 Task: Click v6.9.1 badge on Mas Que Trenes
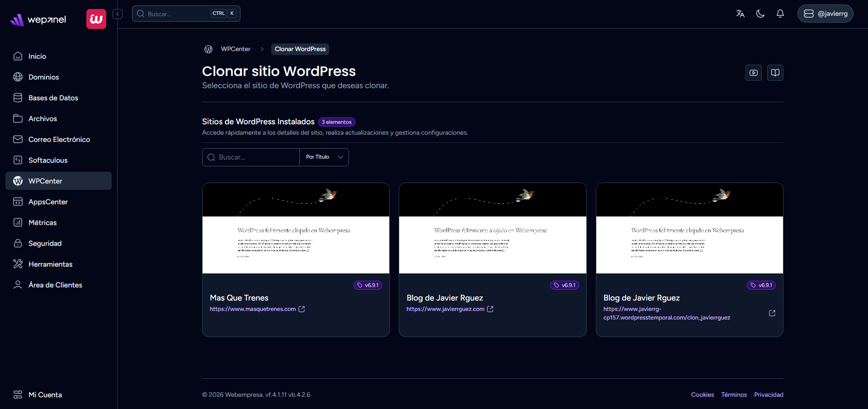coord(368,285)
